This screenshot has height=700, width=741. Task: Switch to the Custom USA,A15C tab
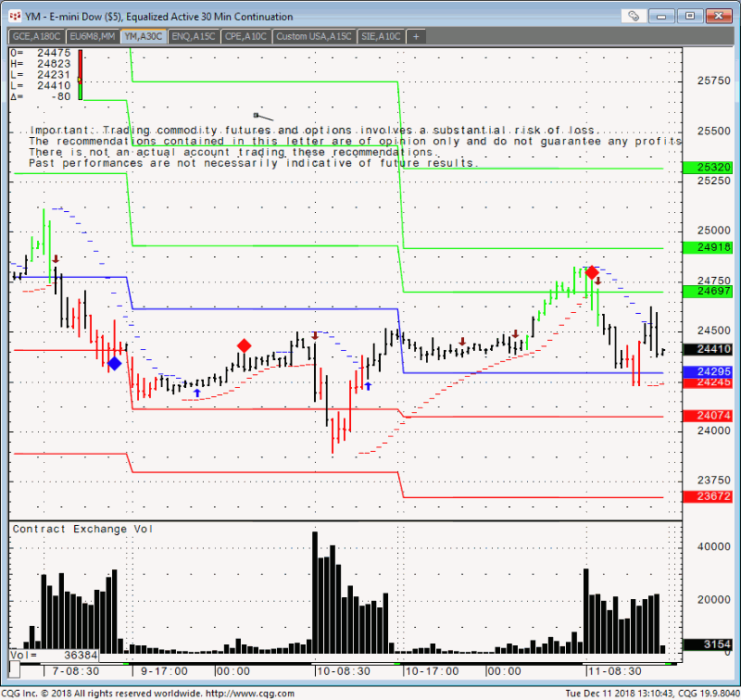(x=314, y=36)
